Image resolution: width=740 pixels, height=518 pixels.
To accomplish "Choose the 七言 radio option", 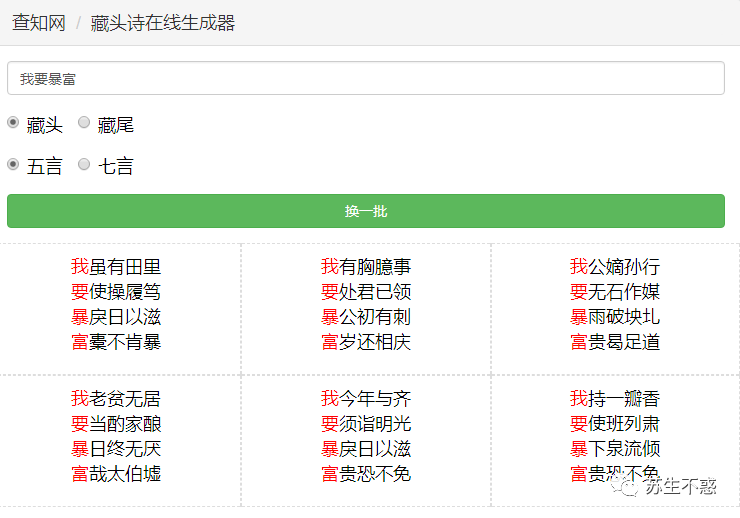I will (84, 164).
